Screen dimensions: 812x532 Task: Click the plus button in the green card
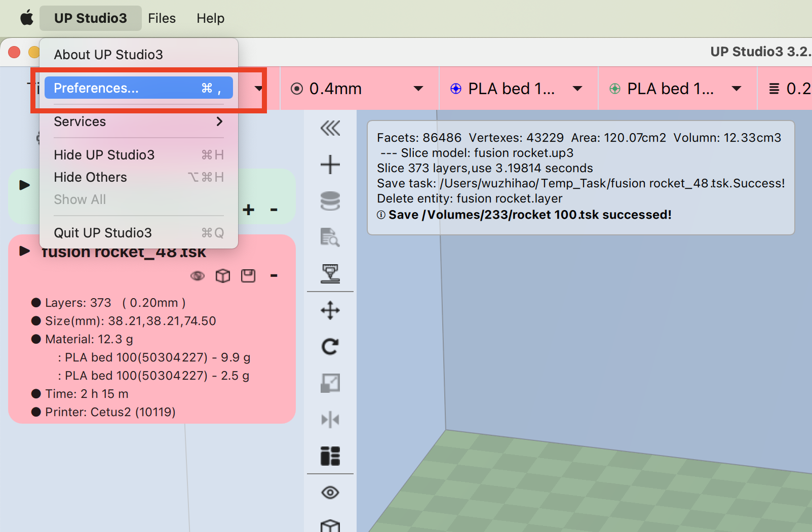point(249,210)
